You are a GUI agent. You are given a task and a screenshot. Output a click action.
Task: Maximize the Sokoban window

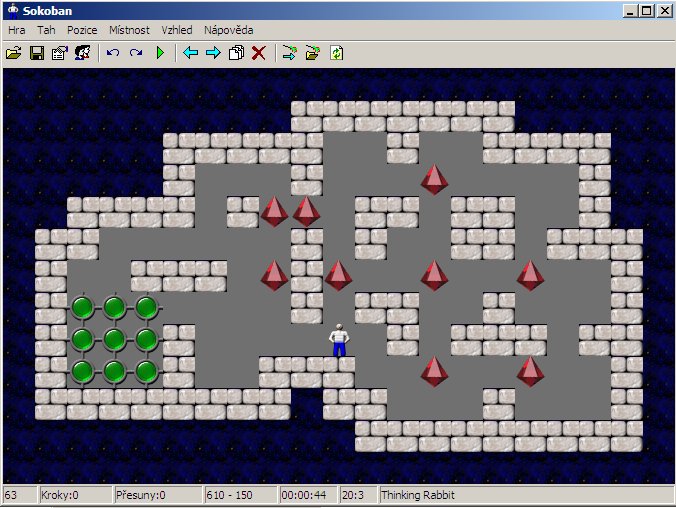(646, 11)
